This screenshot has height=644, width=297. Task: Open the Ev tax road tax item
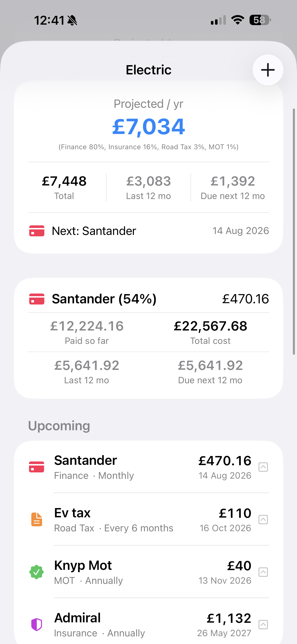(148, 519)
